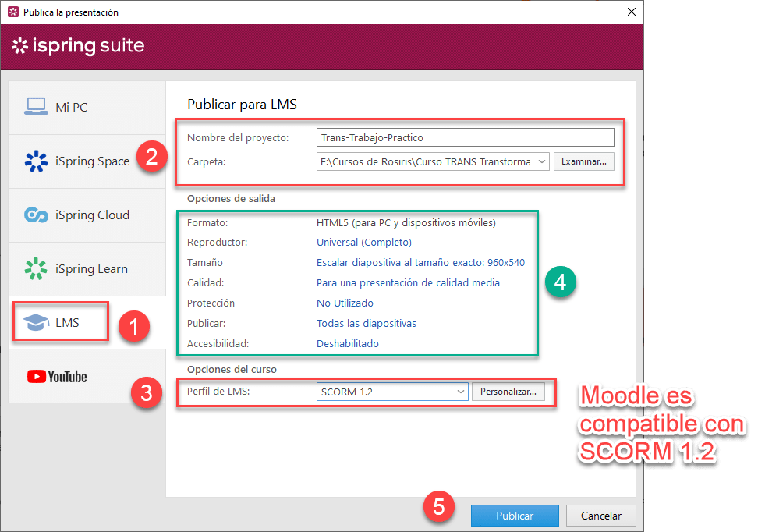Open Universal (Completo) player settings
758x532 pixels.
pos(364,243)
